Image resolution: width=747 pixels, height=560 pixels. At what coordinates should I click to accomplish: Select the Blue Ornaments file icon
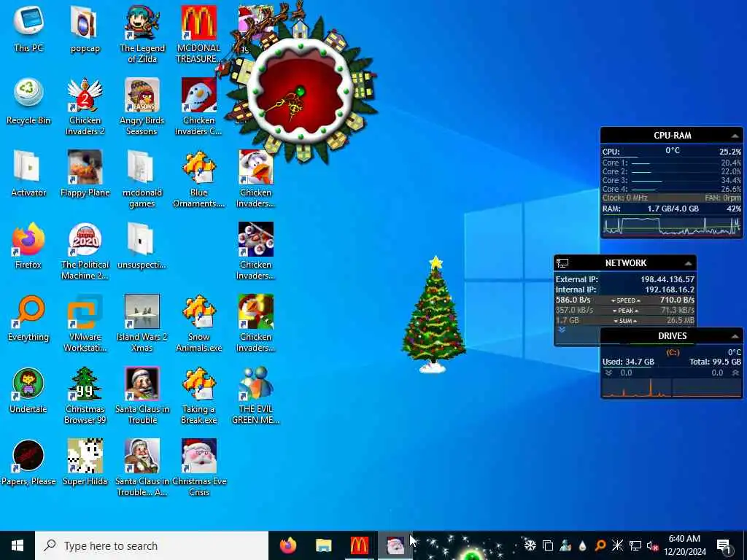point(198,178)
